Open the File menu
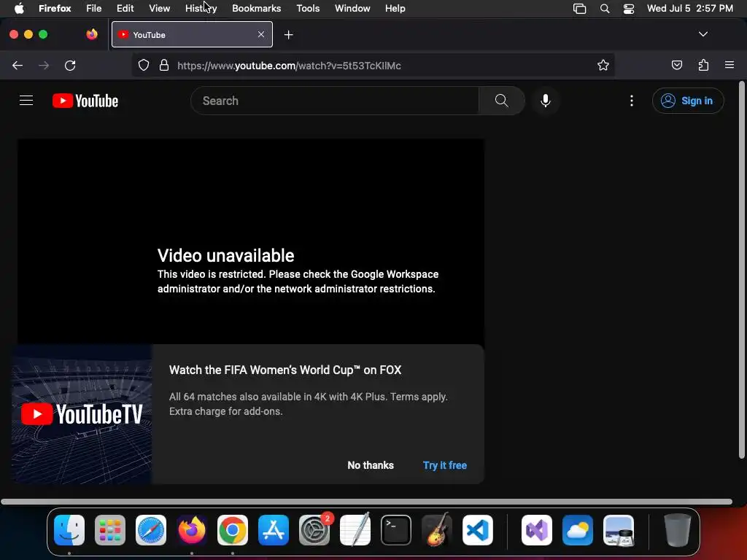Screen dimensions: 747x560 click(94, 8)
